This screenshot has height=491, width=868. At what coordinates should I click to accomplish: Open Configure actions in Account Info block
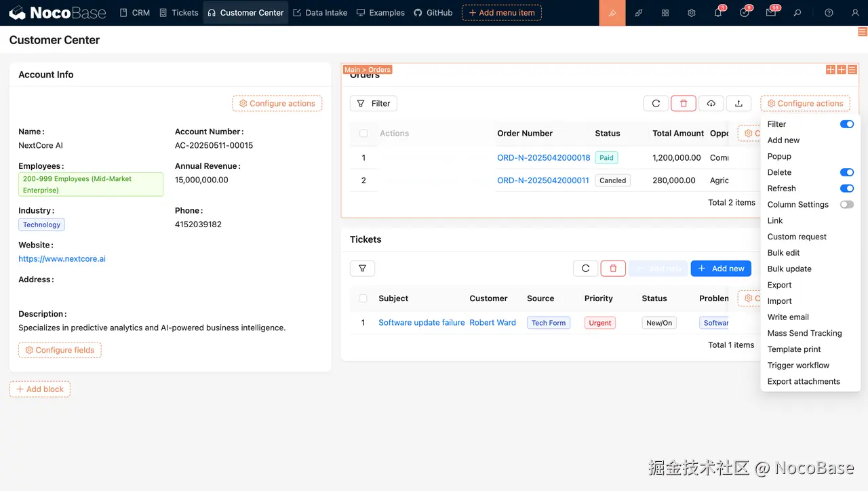click(x=277, y=103)
